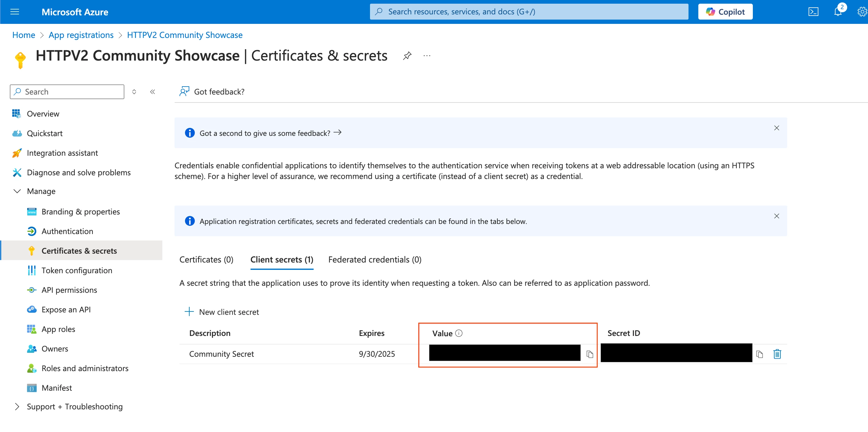Click Microsoft Azure logo text

(x=75, y=12)
